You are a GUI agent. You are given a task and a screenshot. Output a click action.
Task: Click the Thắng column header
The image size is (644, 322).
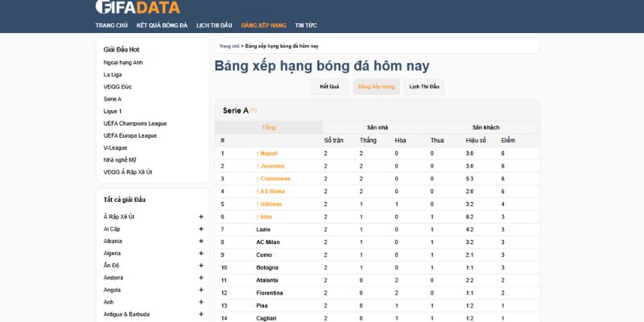coord(368,140)
